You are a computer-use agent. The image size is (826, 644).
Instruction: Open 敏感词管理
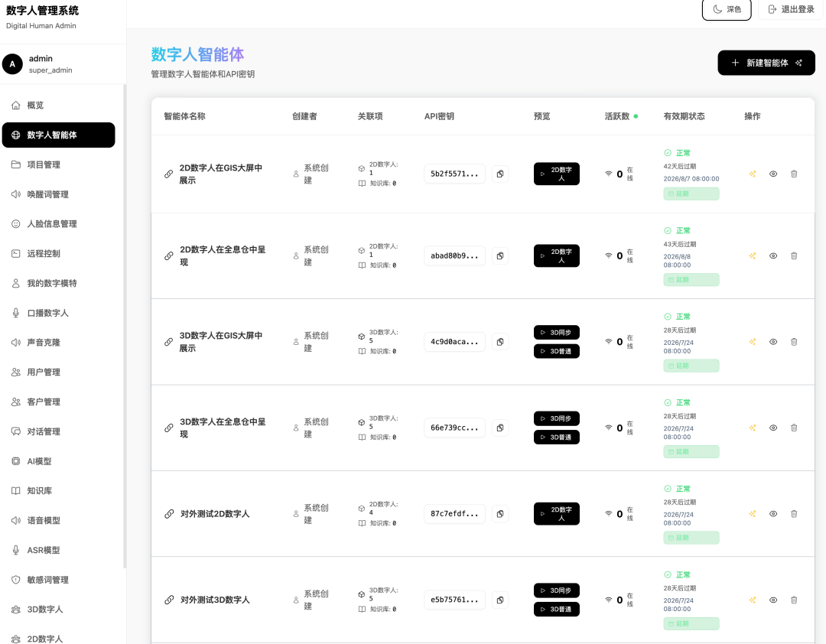58,580
